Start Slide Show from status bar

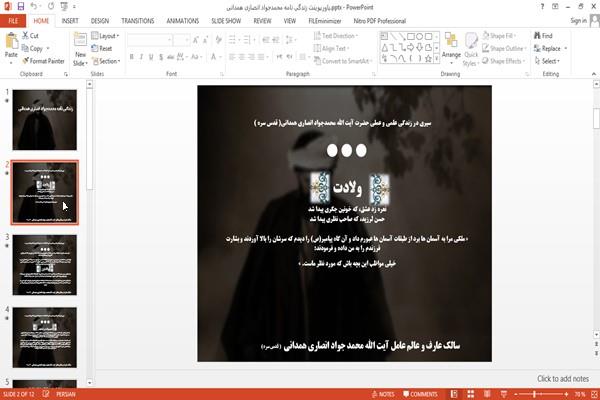[504, 394]
